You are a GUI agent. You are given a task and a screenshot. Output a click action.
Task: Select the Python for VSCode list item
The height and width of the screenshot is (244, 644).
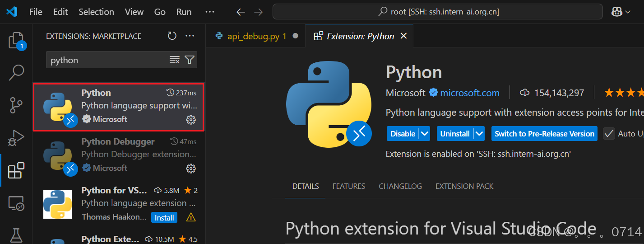tap(119, 205)
